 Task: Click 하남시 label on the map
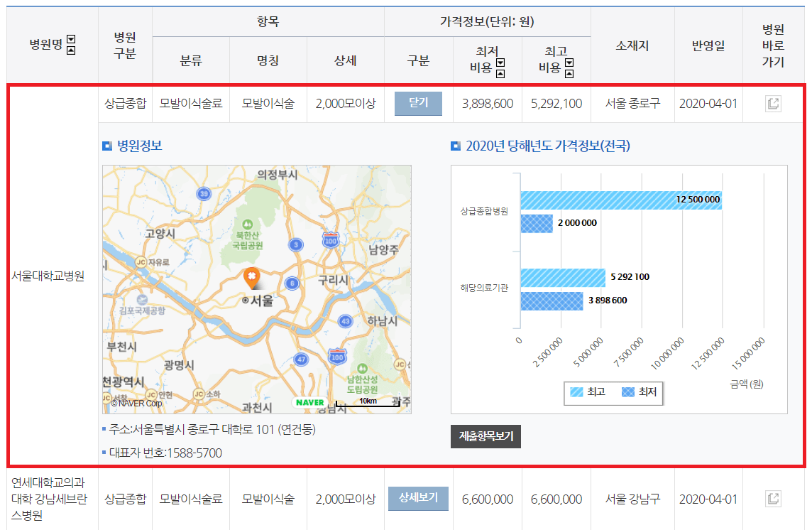382,321
